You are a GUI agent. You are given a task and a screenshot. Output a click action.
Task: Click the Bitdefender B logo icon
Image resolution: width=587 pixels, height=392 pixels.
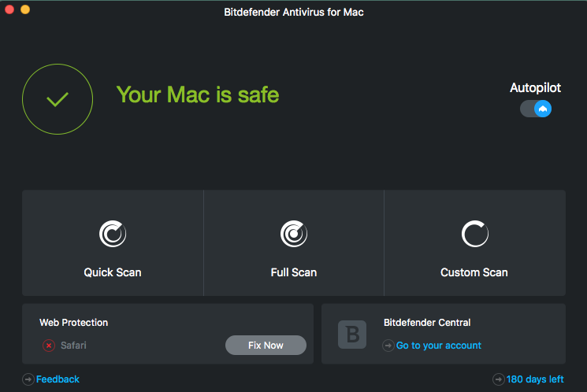(352, 334)
